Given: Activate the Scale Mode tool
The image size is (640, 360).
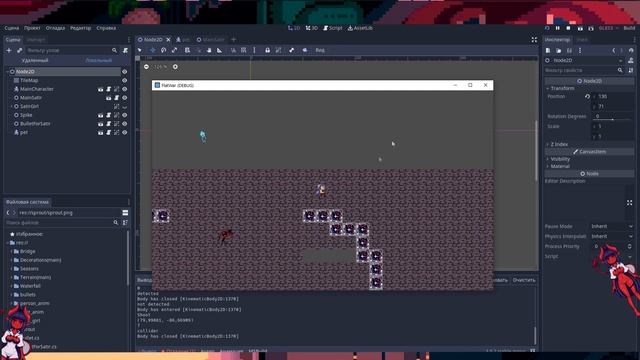Looking at the screenshot, I should point(174,50).
